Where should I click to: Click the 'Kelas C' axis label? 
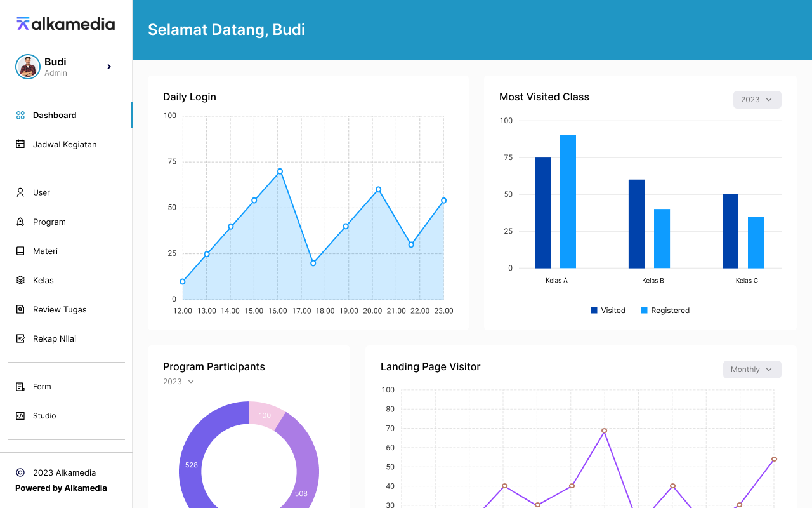click(747, 281)
